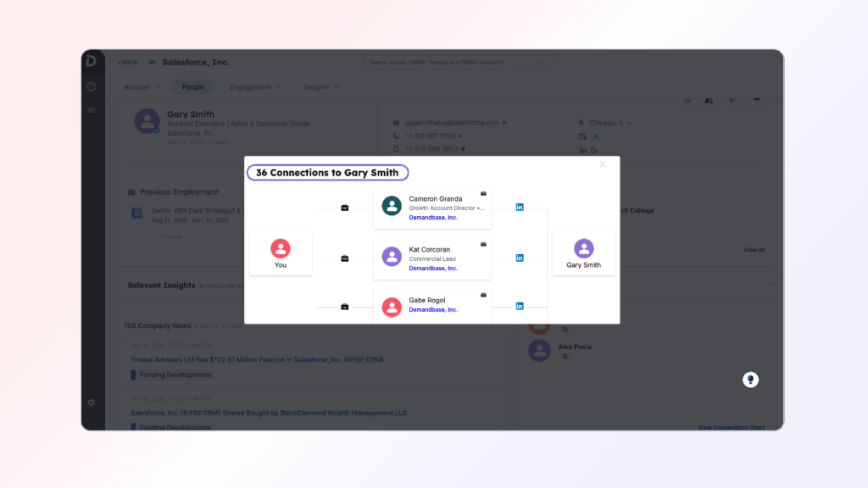
Task: Expand the Account dropdown tab
Action: coord(142,87)
